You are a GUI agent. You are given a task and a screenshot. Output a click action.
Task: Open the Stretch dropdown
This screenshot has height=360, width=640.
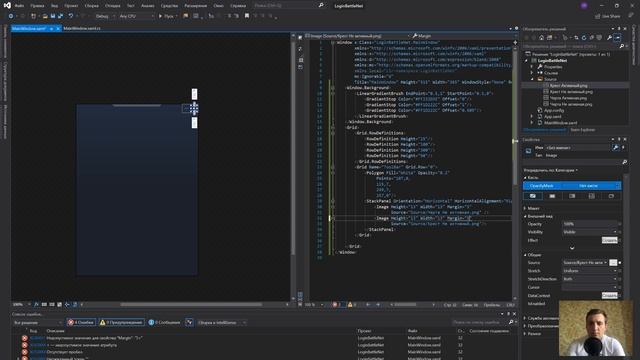[x=589, y=271]
